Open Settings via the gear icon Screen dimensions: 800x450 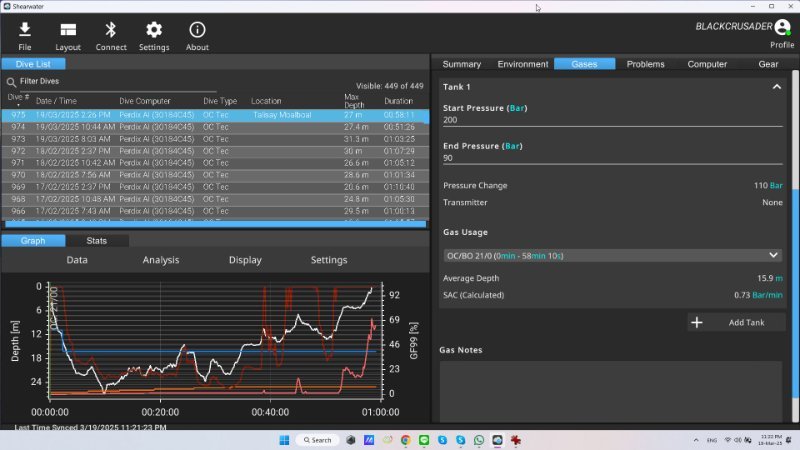153,30
